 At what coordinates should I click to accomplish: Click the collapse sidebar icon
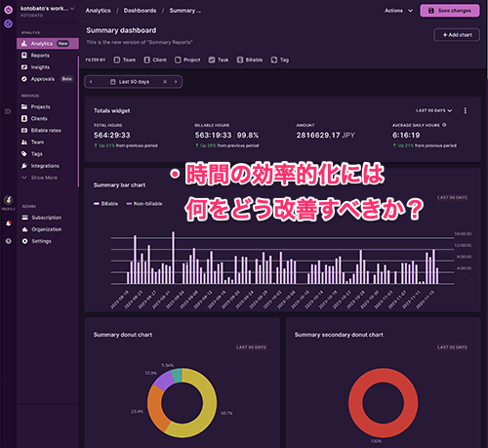(x=8, y=111)
